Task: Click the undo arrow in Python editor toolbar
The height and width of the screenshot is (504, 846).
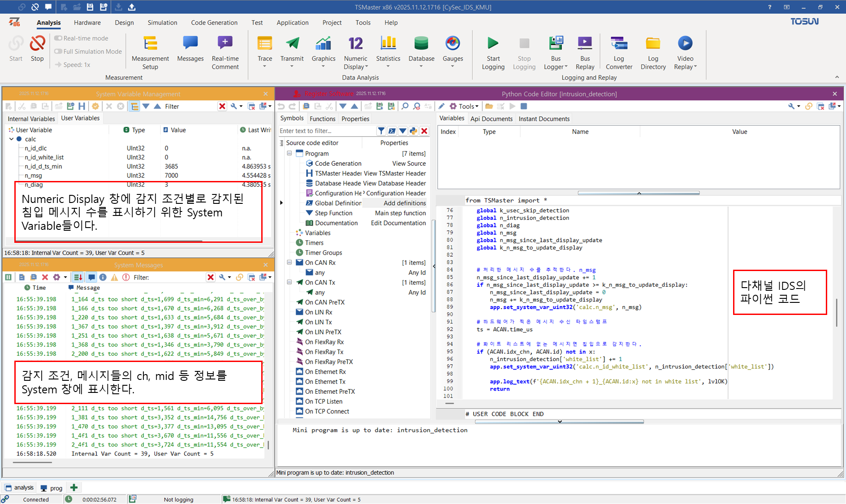Action: click(x=281, y=106)
